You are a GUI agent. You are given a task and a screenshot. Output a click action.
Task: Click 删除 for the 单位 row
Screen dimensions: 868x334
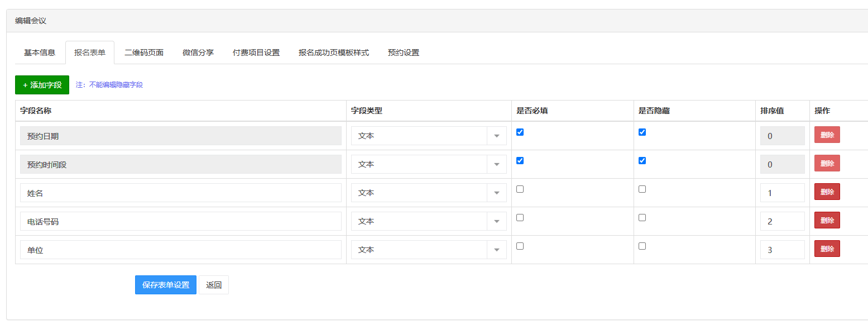point(827,249)
